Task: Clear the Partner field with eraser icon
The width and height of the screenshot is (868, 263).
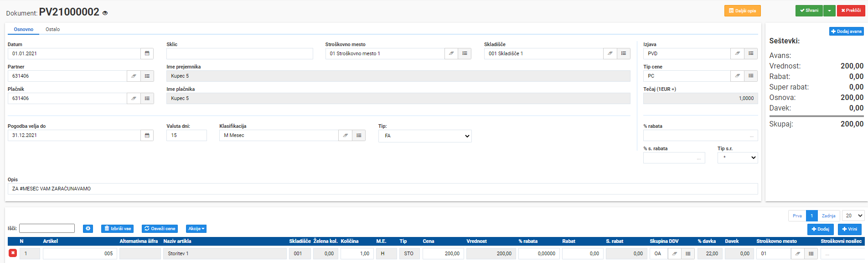Action: tap(134, 76)
